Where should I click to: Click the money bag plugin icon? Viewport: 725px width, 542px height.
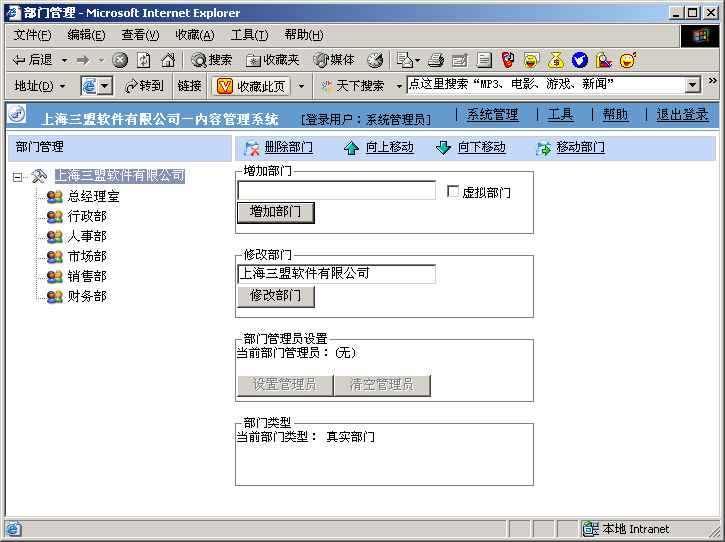555,60
